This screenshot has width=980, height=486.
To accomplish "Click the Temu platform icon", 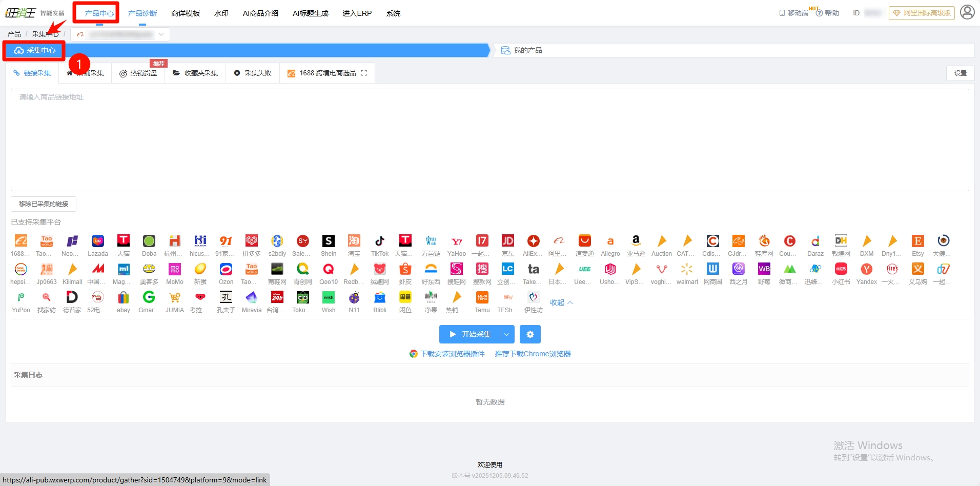I will pos(482,298).
